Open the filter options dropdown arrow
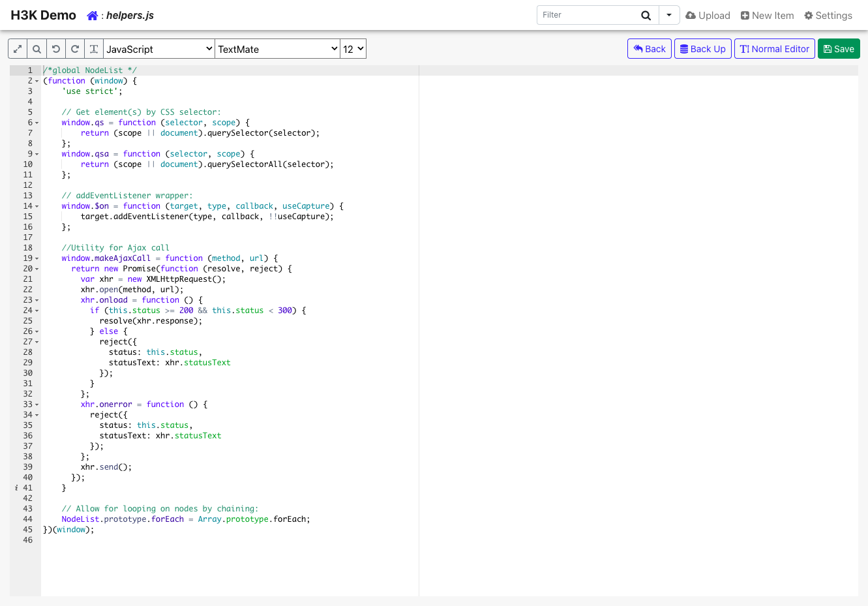Screen dimensions: 868x606 pos(669,15)
